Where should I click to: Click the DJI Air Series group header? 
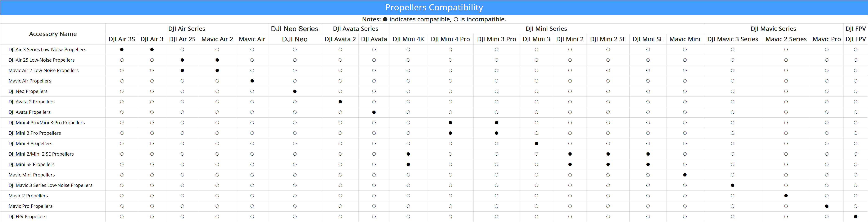tap(187, 29)
